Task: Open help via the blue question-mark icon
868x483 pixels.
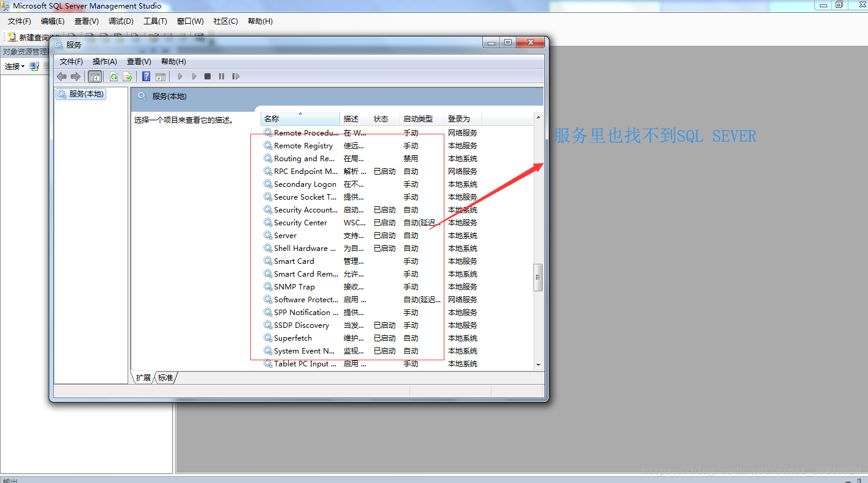Action: [x=146, y=76]
